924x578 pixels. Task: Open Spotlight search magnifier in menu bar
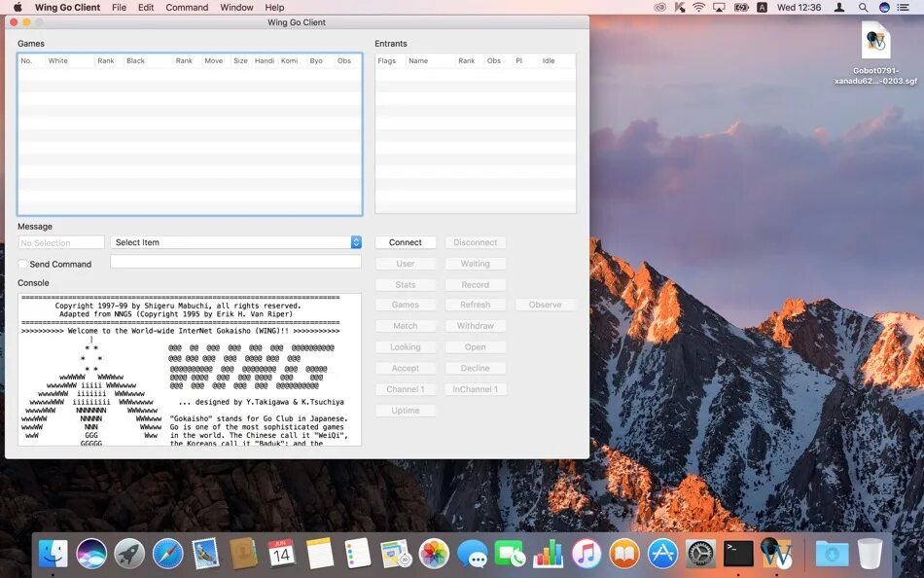(x=863, y=8)
